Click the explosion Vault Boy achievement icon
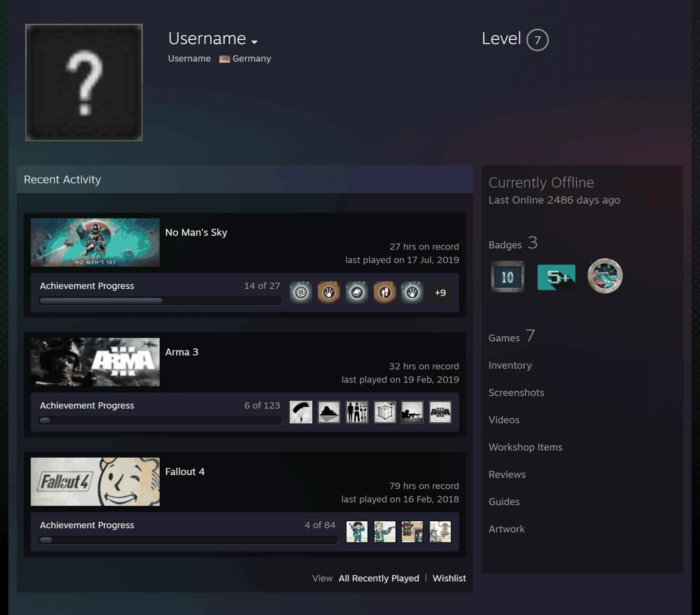The width and height of the screenshot is (700, 615). click(x=440, y=532)
